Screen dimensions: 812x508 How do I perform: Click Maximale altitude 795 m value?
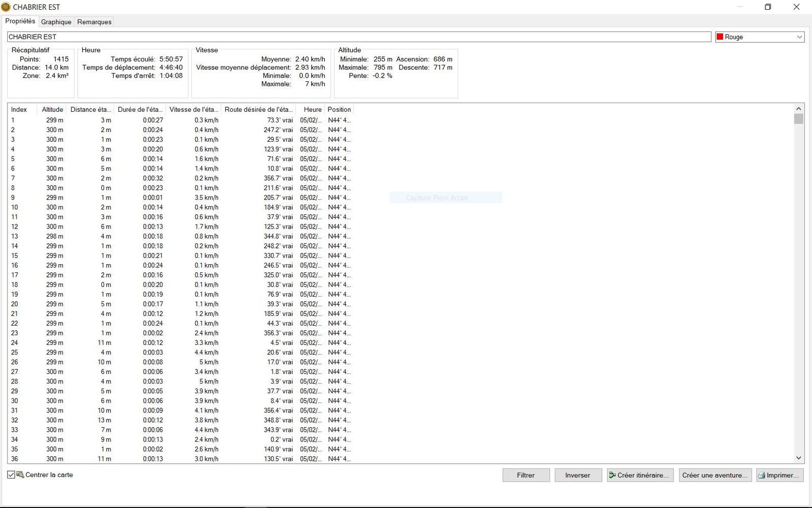pos(383,67)
